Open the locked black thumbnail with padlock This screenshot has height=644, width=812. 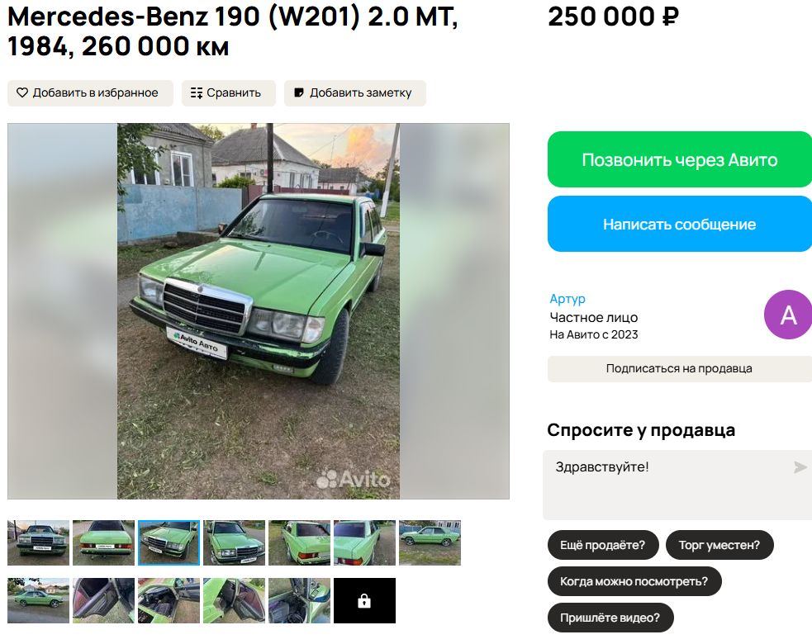point(364,600)
